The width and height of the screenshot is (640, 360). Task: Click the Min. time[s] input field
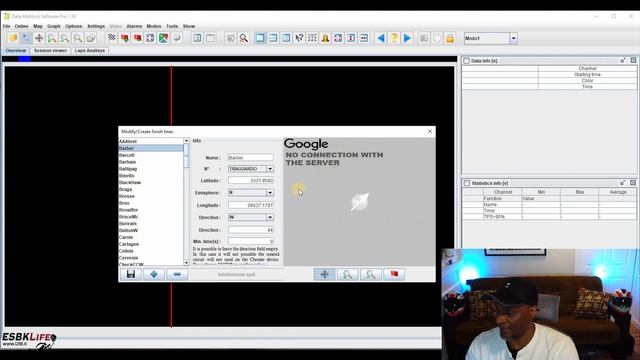pyautogui.click(x=251, y=242)
